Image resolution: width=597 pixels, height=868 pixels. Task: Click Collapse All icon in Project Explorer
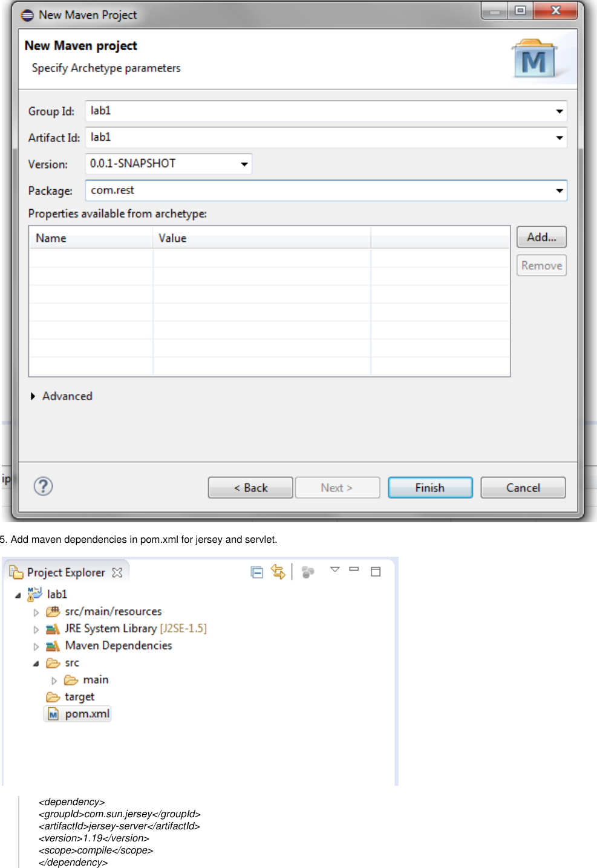[x=257, y=572]
